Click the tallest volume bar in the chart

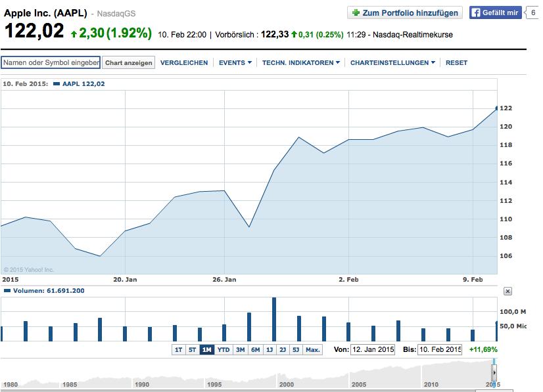(274, 319)
